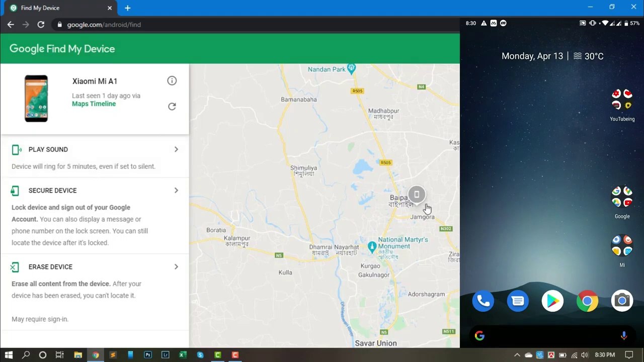The image size is (644, 362).
Task: Open a new Chrome tab
Action: pos(128,8)
